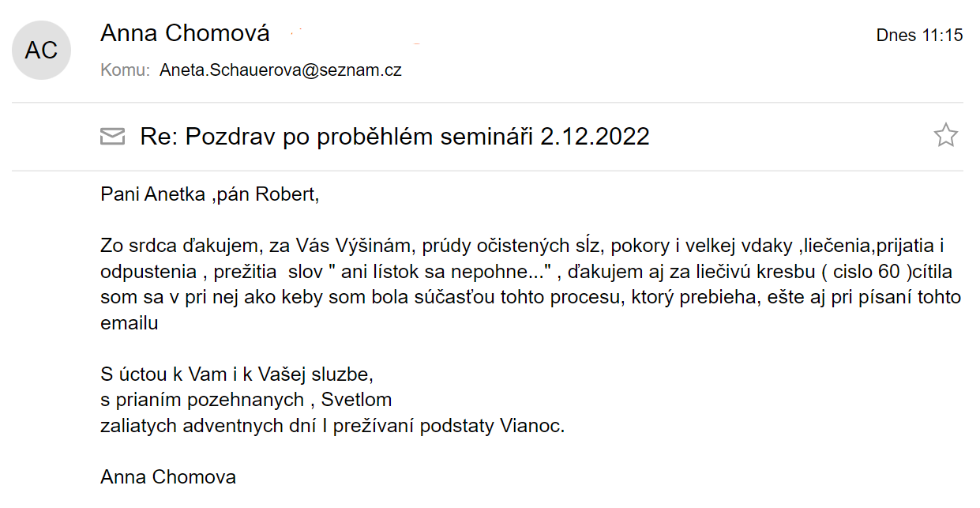Screen dimensions: 980x508
Task: Click the greeting line Pani Anetka, pán Robert
Action: (210, 194)
